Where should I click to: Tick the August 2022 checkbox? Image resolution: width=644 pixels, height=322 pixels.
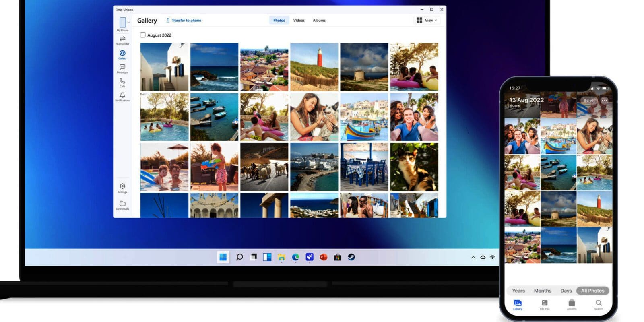[143, 35]
